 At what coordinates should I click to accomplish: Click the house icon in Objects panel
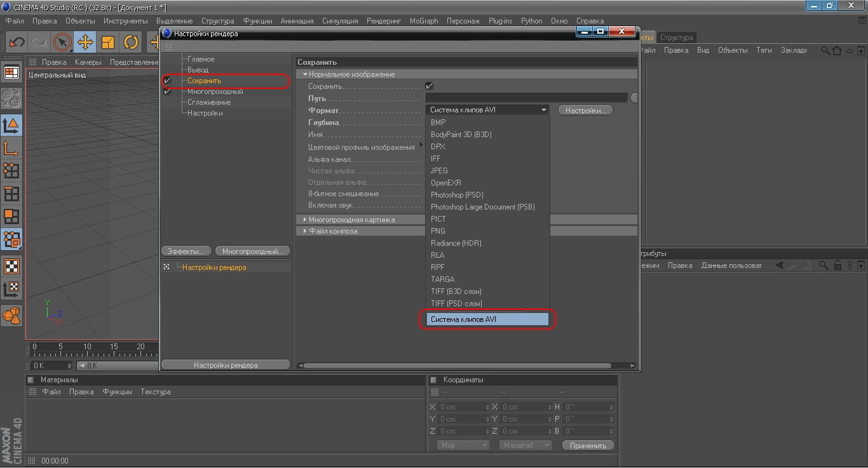tap(837, 50)
